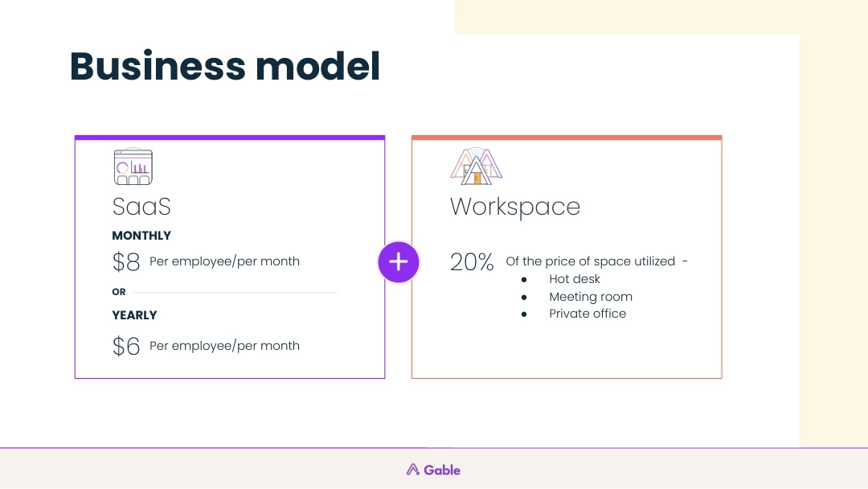
Task: Click the Workspace heading text
Action: coord(514,207)
